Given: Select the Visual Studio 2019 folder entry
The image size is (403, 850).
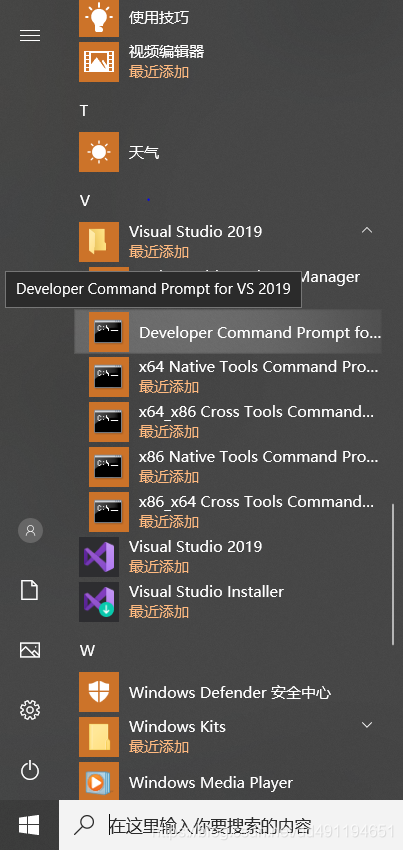Looking at the screenshot, I should click(230, 241).
